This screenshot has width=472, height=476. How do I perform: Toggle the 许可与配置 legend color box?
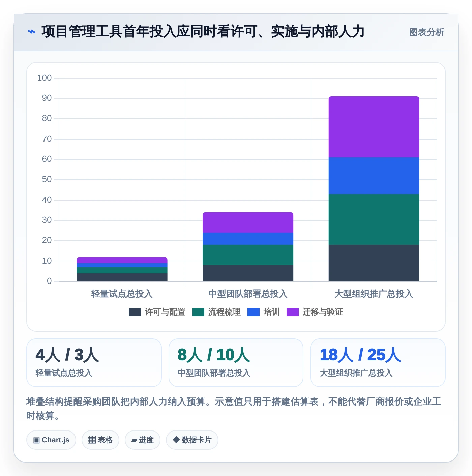(x=135, y=312)
